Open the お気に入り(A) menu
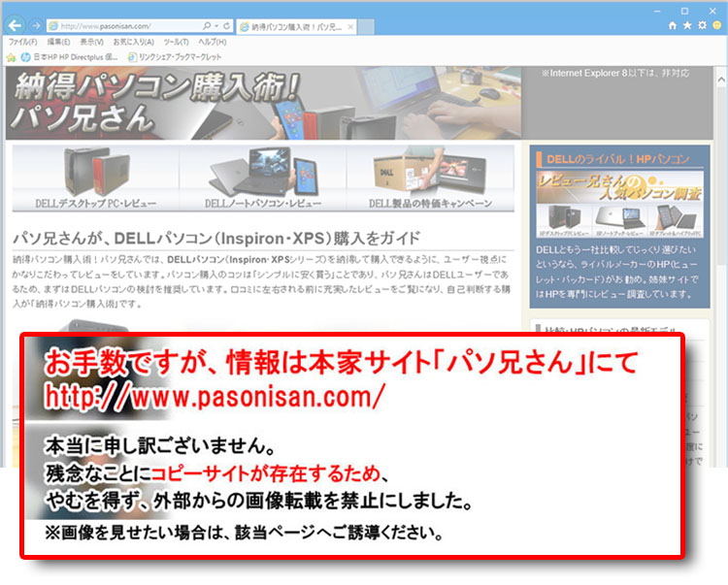The width and height of the screenshot is (728, 585). tap(133, 43)
